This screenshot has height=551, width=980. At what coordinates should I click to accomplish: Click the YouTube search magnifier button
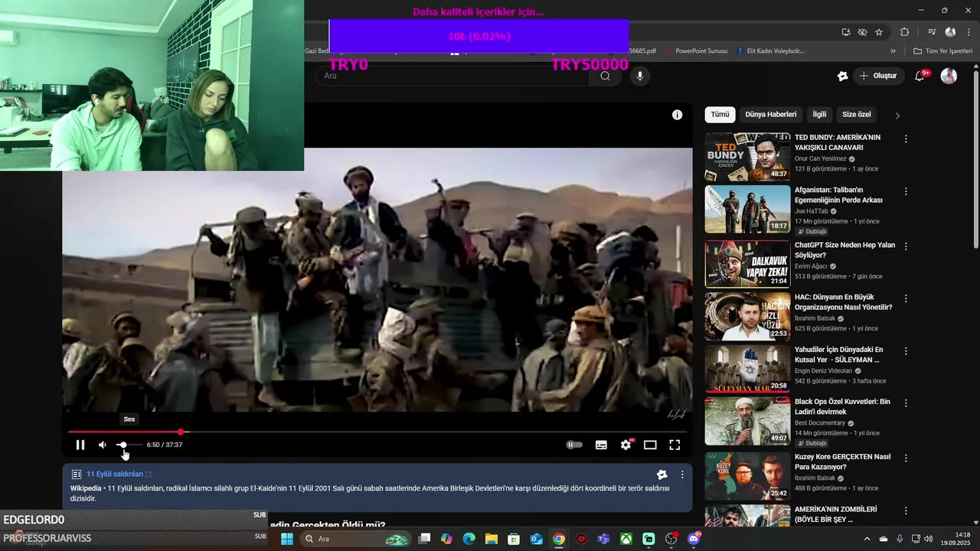[605, 76]
